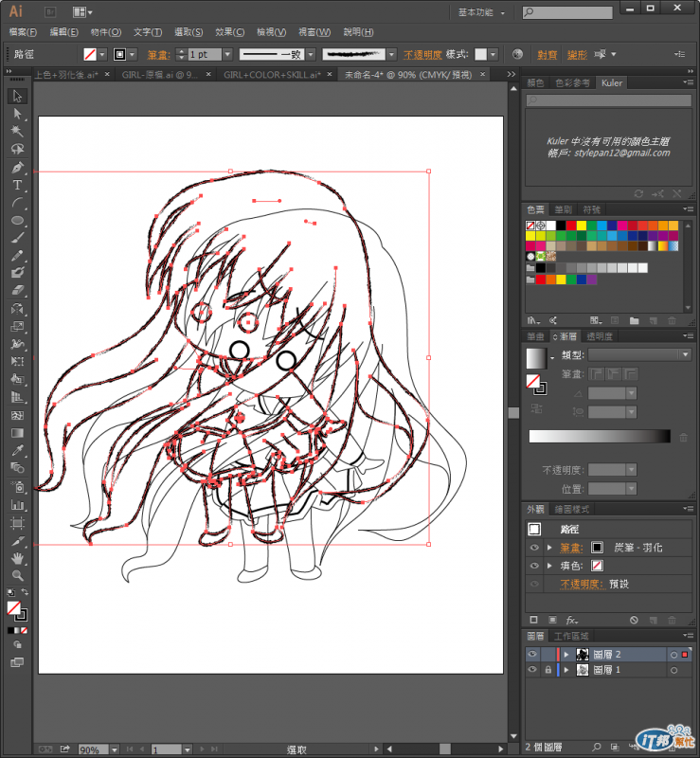Switch to the Kuler panel tab
This screenshot has width=700, height=758.
point(612,82)
